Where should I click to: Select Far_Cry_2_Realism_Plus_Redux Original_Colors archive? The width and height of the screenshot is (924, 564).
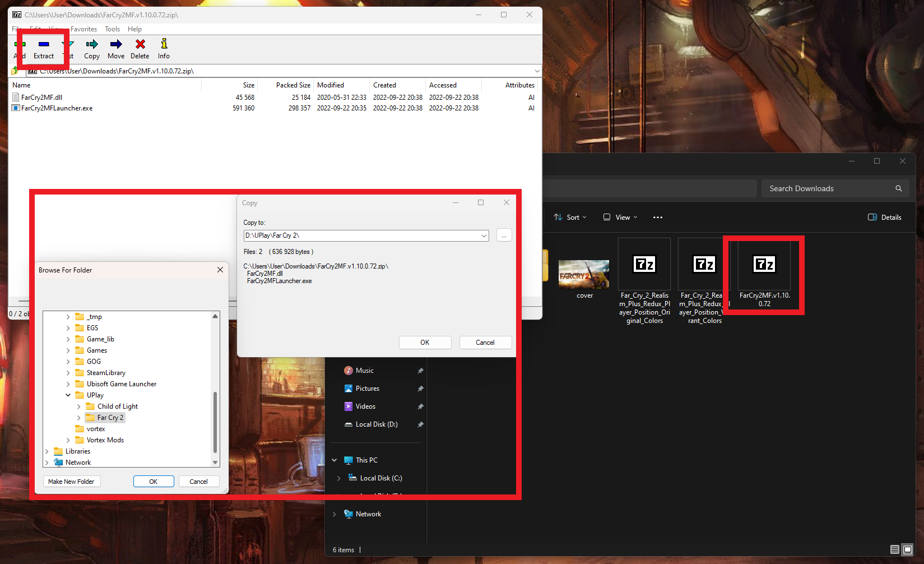click(x=644, y=281)
